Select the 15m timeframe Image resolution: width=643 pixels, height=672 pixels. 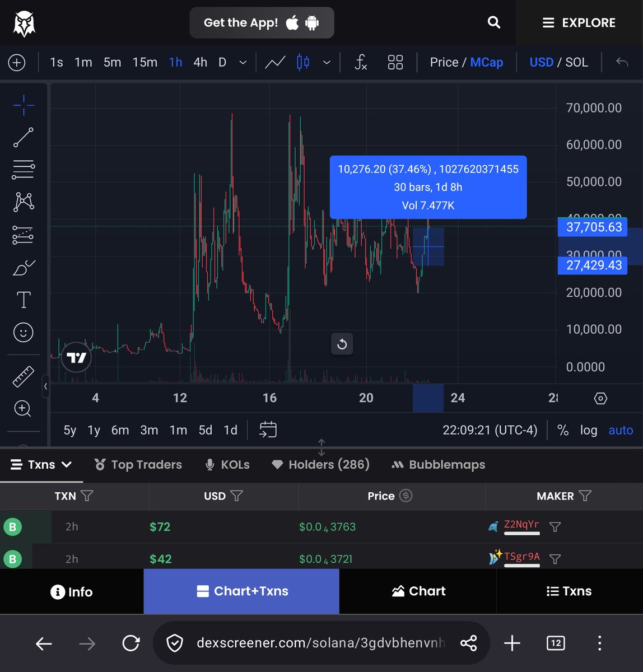pos(145,62)
